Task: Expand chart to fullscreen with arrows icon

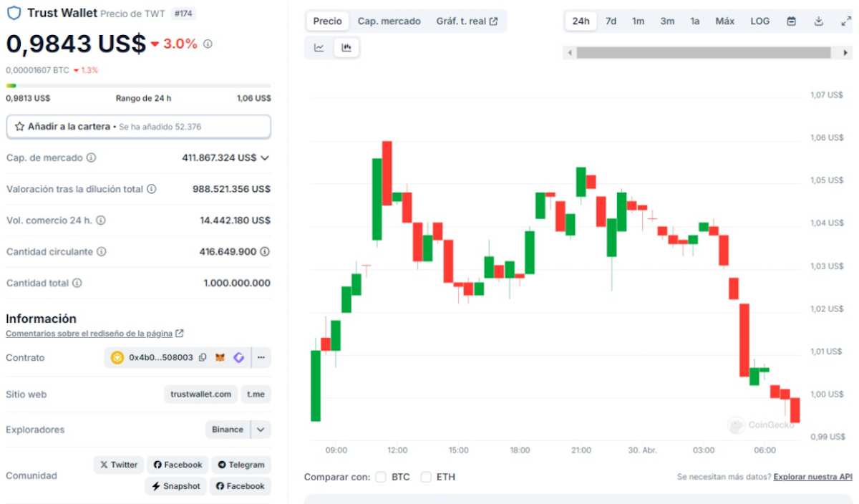Action: pyautogui.click(x=845, y=21)
